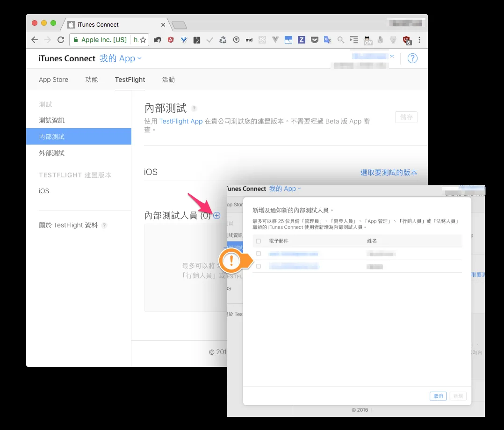Open Chrome's three-dot menu

[419, 40]
